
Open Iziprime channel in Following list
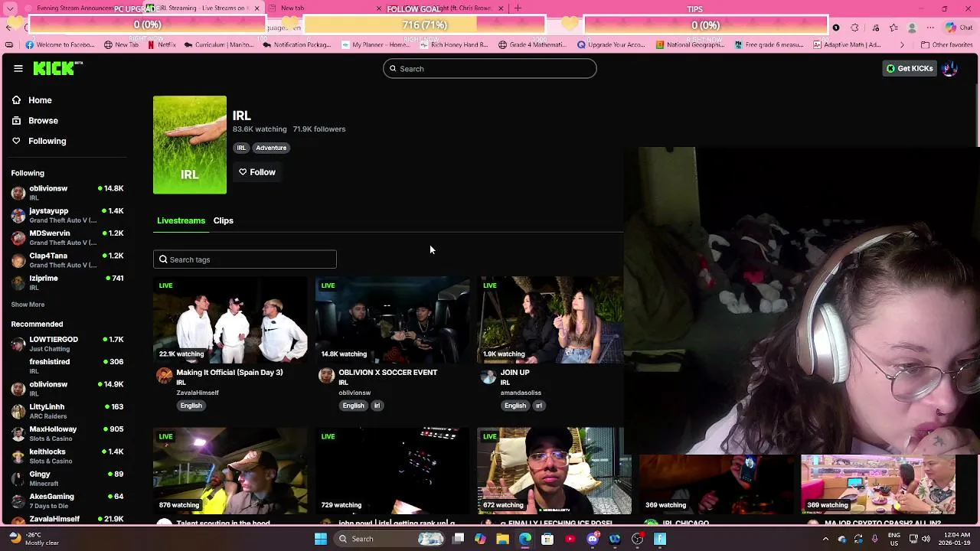pyautogui.click(x=67, y=282)
